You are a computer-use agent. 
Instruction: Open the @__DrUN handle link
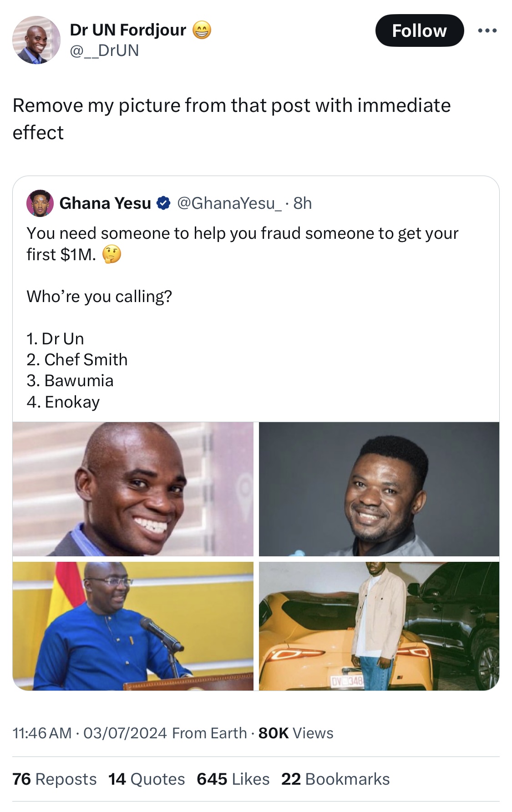point(104,50)
